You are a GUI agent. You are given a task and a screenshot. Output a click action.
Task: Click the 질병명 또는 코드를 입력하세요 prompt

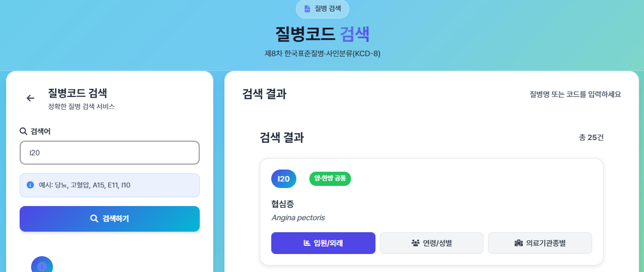coord(575,94)
